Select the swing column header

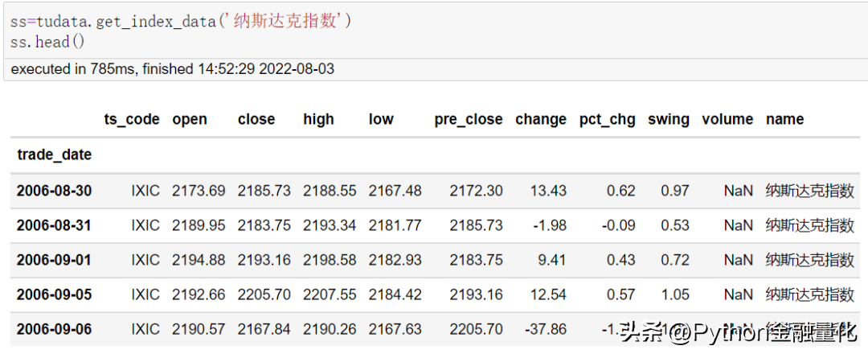[669, 119]
